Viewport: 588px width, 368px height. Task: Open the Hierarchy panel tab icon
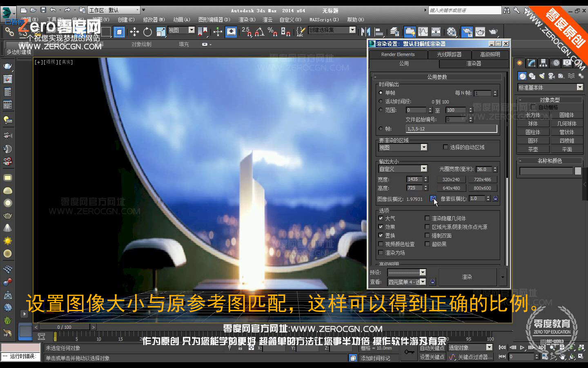[x=543, y=63]
